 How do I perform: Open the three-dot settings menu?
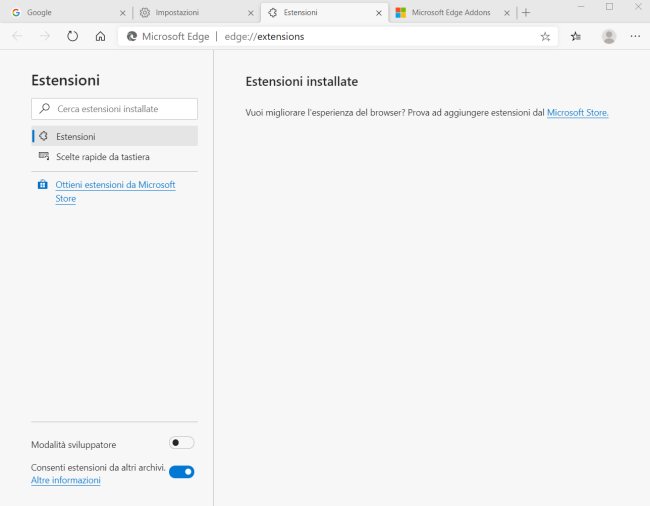click(636, 36)
